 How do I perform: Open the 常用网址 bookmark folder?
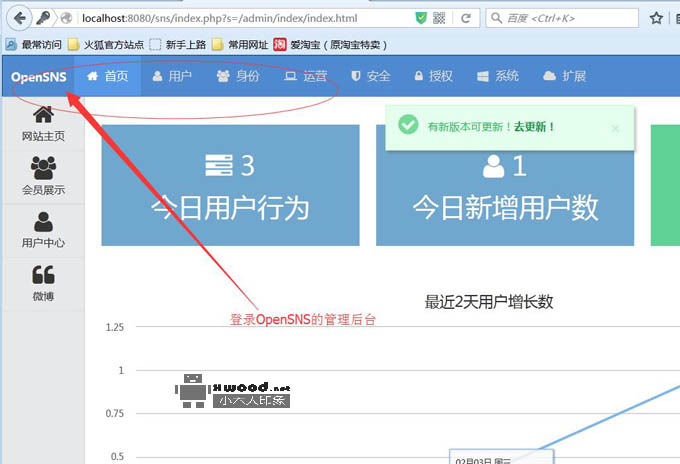240,44
